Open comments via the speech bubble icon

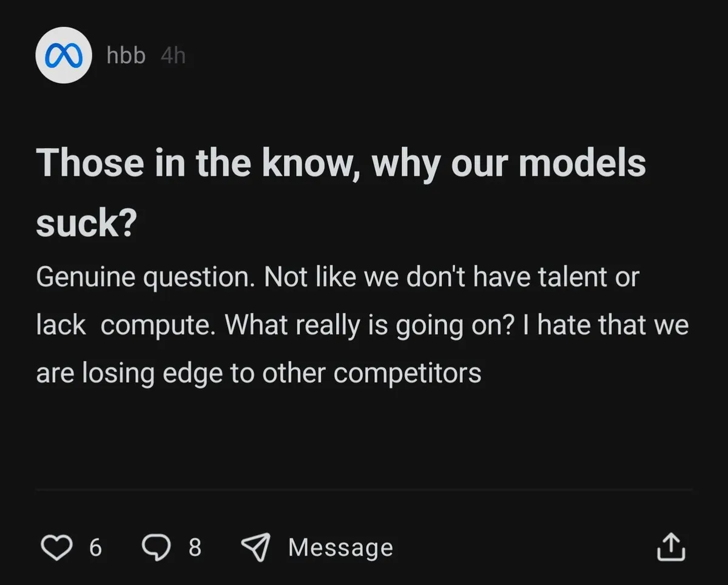[x=156, y=547]
